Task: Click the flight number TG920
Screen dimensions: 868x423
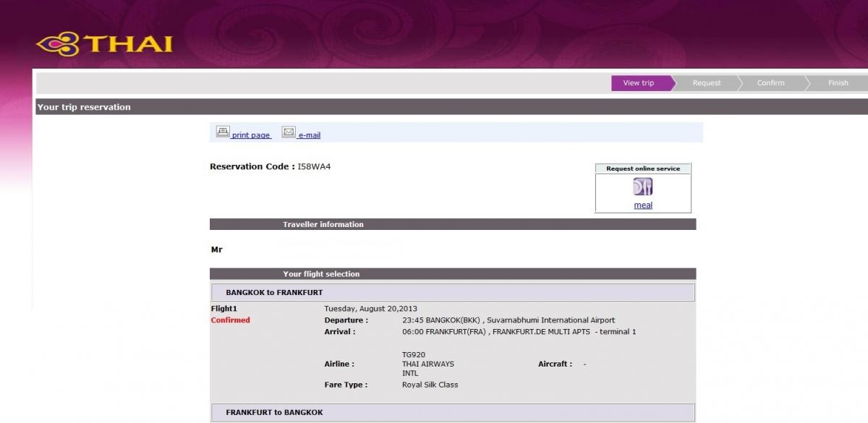Action: click(414, 354)
